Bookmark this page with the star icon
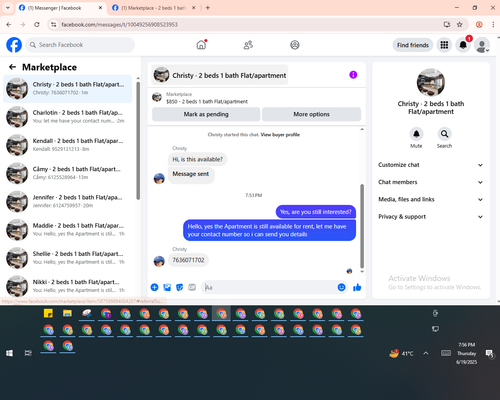 pos(460,24)
